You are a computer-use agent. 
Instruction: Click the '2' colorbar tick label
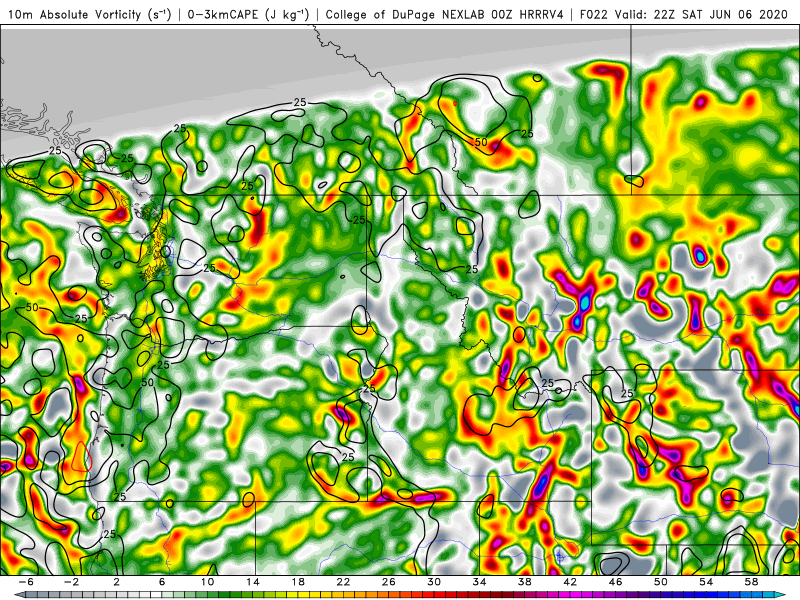coord(117,582)
